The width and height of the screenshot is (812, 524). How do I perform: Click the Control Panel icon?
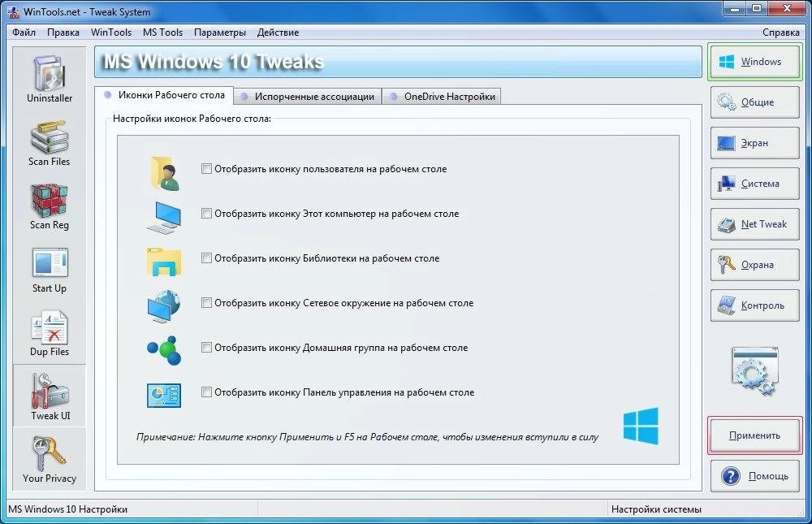(164, 396)
